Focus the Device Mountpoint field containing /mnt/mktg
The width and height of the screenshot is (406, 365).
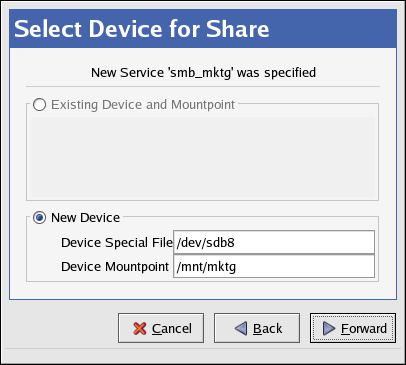pos(274,266)
